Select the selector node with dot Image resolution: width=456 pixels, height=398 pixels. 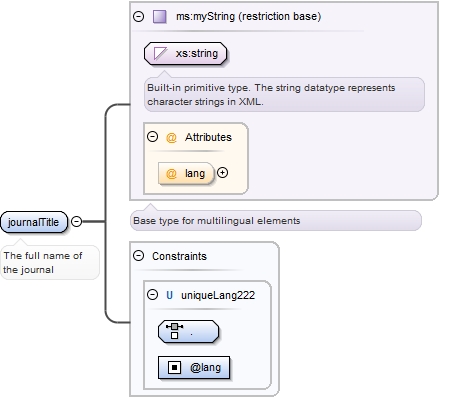(x=188, y=332)
